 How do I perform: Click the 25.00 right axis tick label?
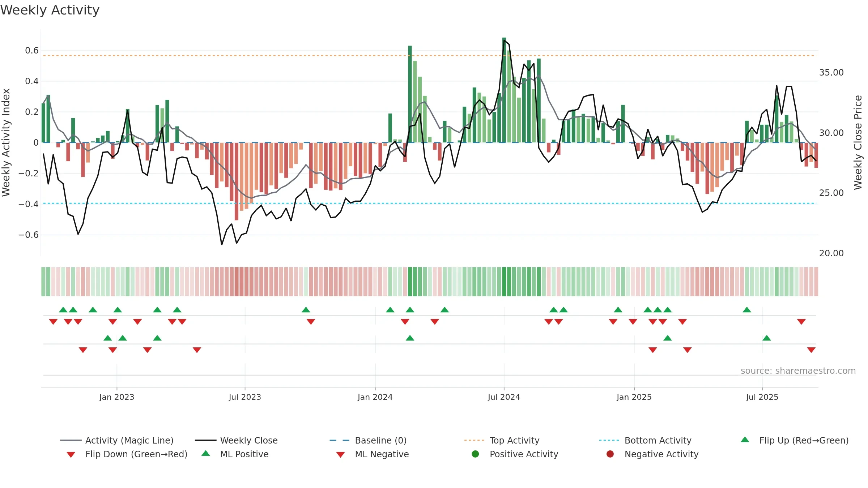pyautogui.click(x=831, y=193)
